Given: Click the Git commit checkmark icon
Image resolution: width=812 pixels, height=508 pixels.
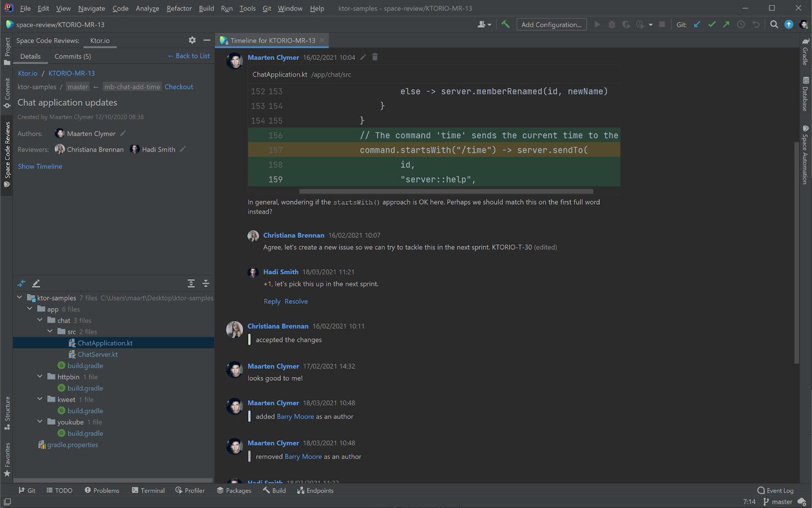Looking at the screenshot, I should point(712,24).
